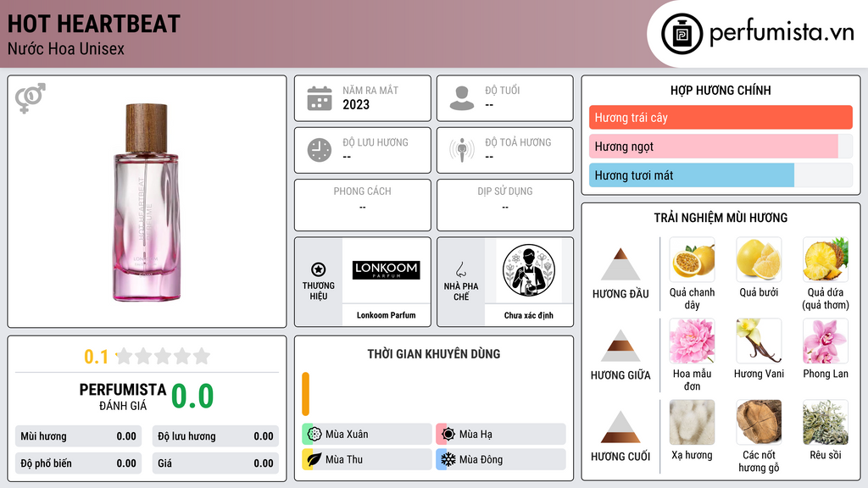Click the Độ lưu hương 0.00 score field
The image size is (868, 488).
215,436
